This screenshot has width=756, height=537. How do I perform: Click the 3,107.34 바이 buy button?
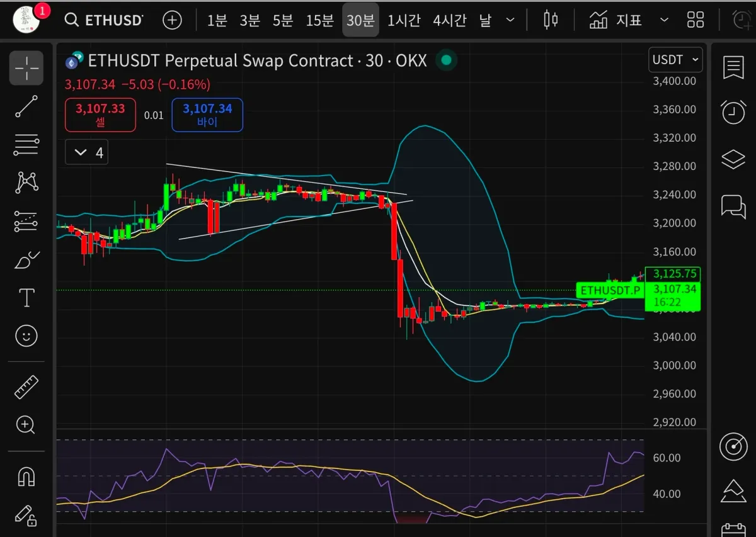click(207, 115)
